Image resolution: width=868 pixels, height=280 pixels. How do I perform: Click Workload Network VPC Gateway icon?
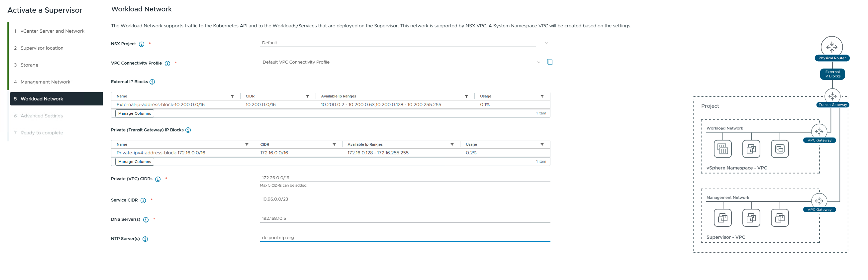coord(819,132)
